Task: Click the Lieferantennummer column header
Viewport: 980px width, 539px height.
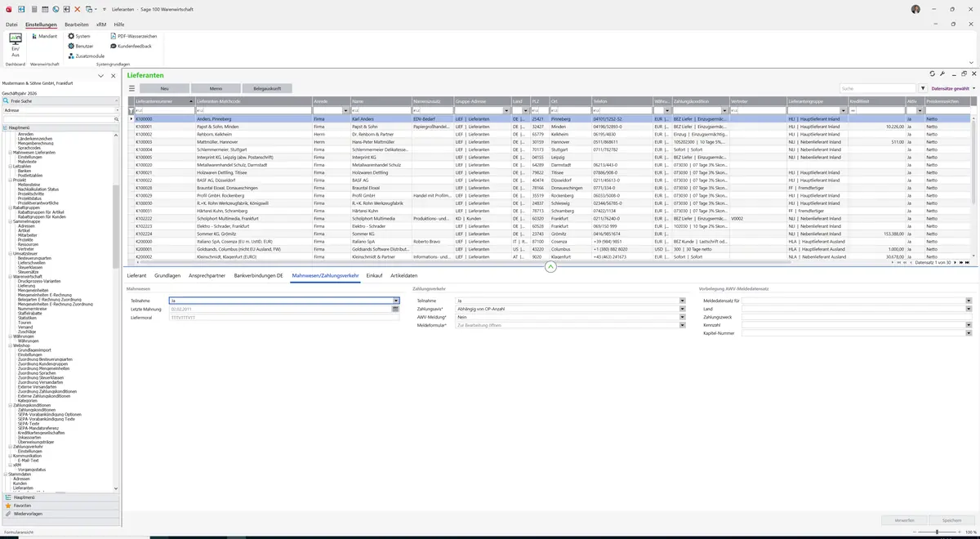Action: coord(163,101)
